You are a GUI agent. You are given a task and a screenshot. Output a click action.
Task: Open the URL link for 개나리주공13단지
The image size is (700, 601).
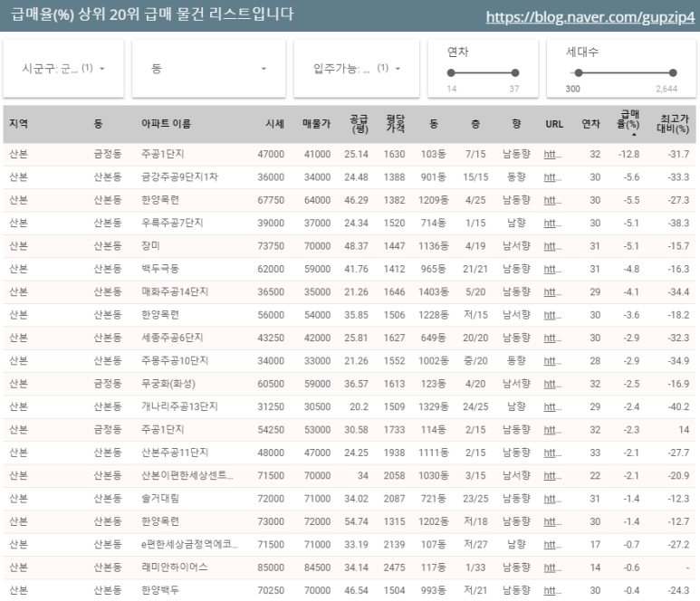pos(552,406)
